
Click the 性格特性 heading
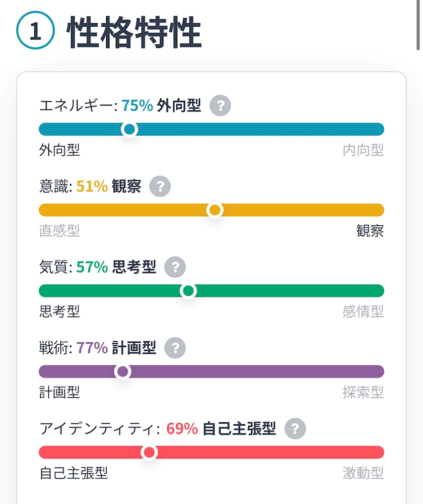[134, 32]
